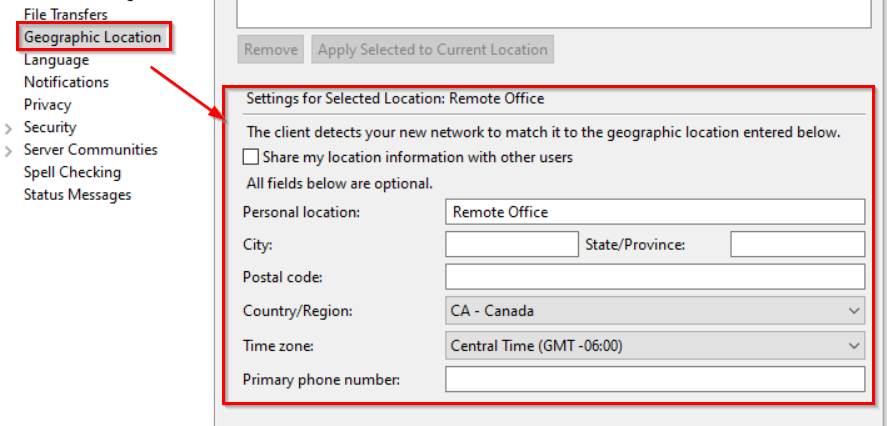
Task: Select Geographic Location in the sidebar
Action: tap(92, 37)
